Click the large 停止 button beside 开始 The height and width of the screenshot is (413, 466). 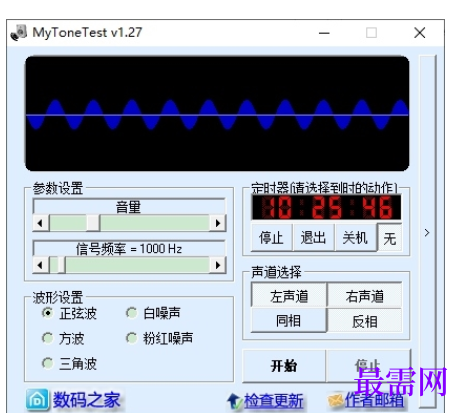tap(368, 366)
